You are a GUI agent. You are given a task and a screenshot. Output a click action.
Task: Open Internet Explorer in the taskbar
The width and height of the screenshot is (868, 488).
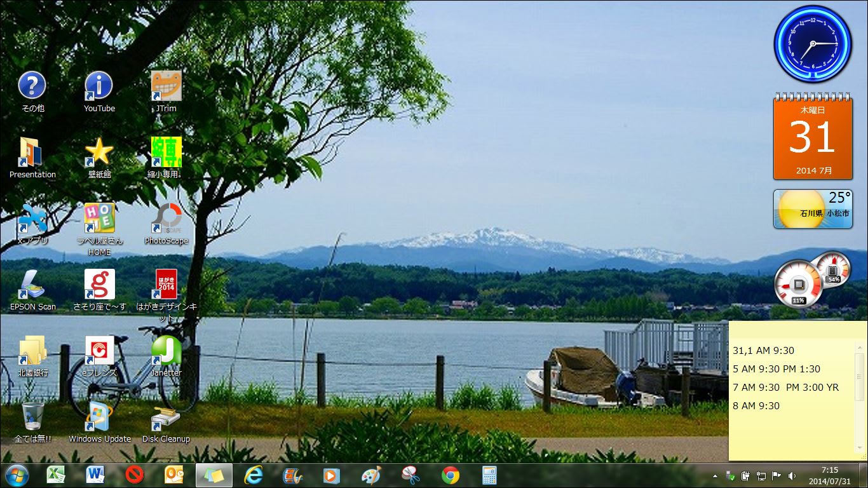point(254,475)
